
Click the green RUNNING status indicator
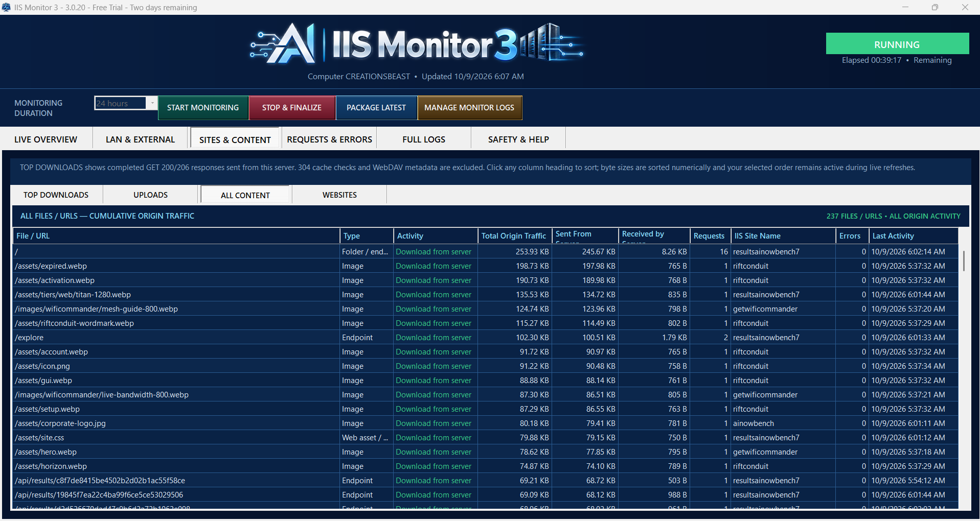pos(897,44)
